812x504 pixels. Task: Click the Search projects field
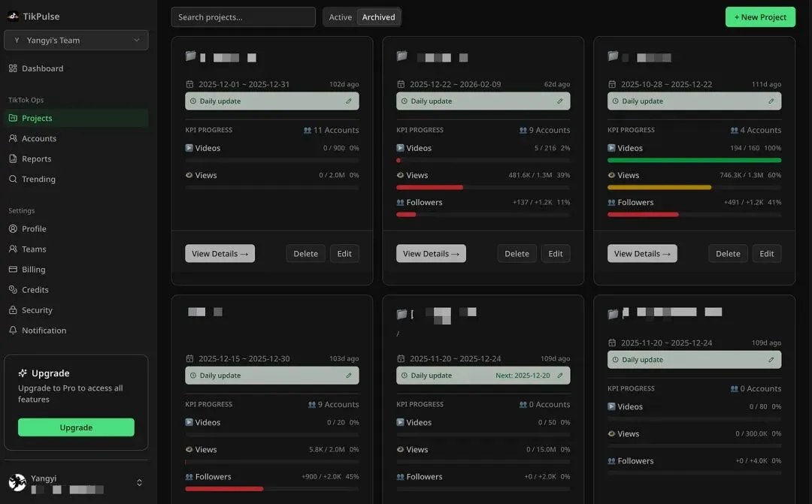[x=243, y=17]
